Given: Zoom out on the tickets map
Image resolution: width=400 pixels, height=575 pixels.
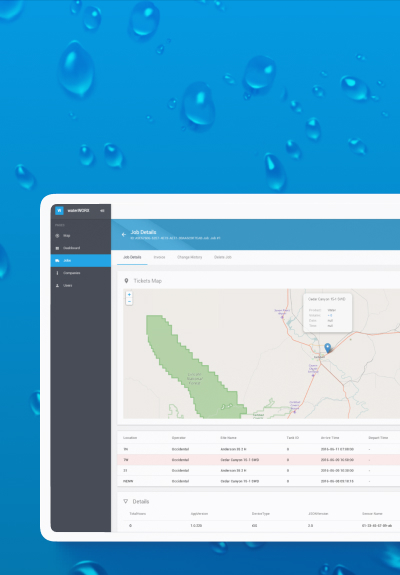Looking at the screenshot, I should pyautogui.click(x=129, y=301).
